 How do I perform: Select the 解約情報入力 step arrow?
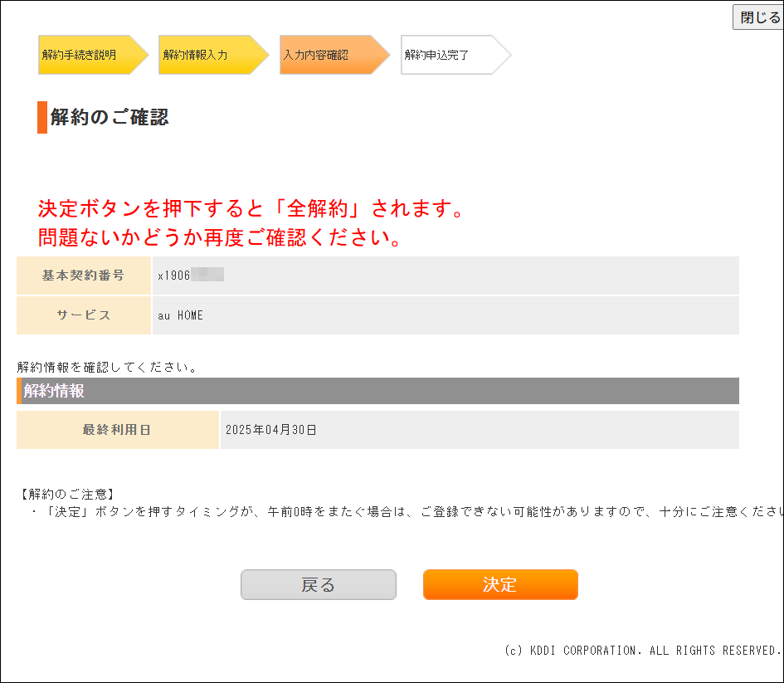tap(206, 55)
